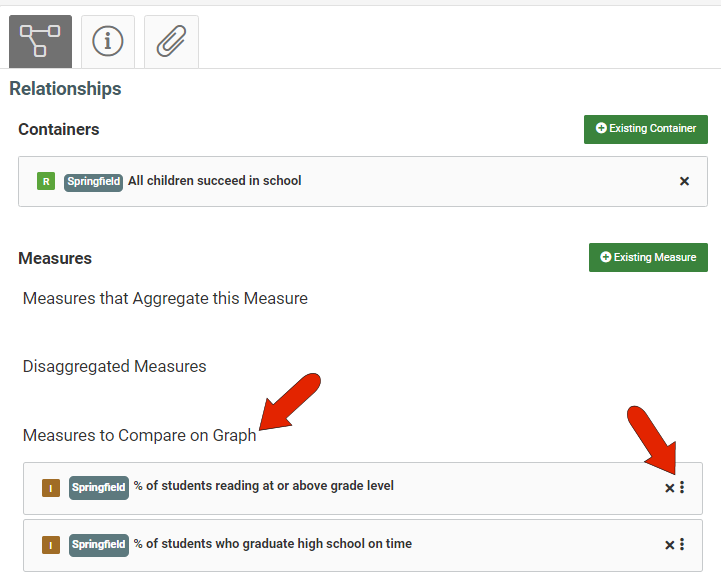The height and width of the screenshot is (579, 721).
Task: Open options menu for graduation measure
Action: tap(682, 544)
